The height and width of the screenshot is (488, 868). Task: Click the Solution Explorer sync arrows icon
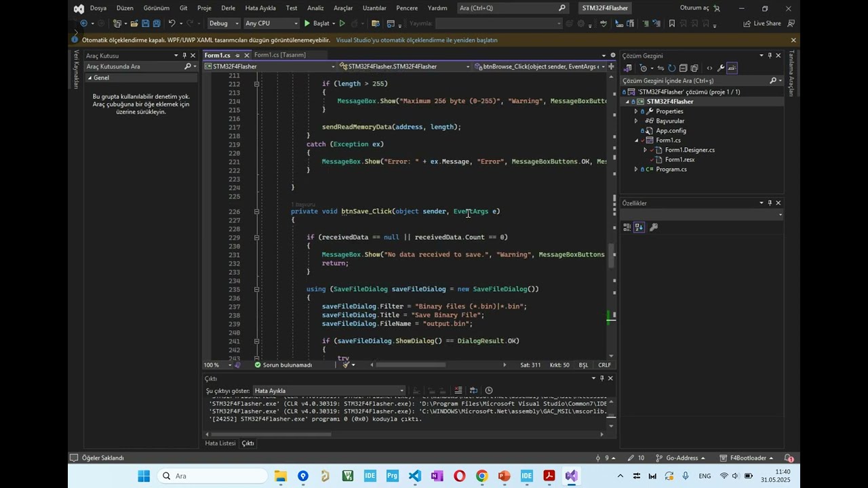coord(660,68)
